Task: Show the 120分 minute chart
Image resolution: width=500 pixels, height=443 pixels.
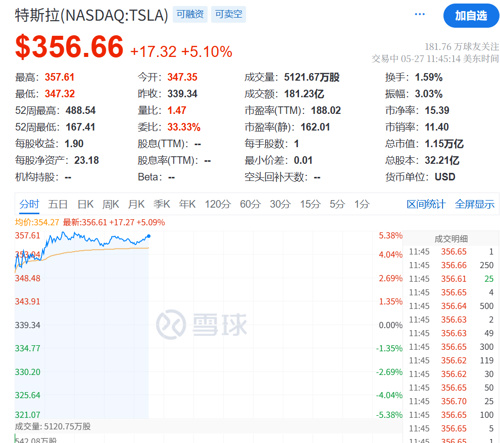Action: [217, 204]
